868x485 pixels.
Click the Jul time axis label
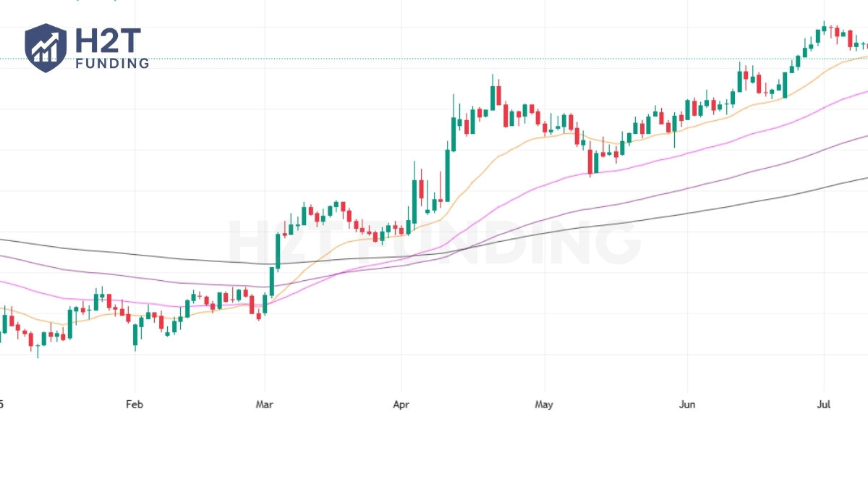tap(824, 404)
